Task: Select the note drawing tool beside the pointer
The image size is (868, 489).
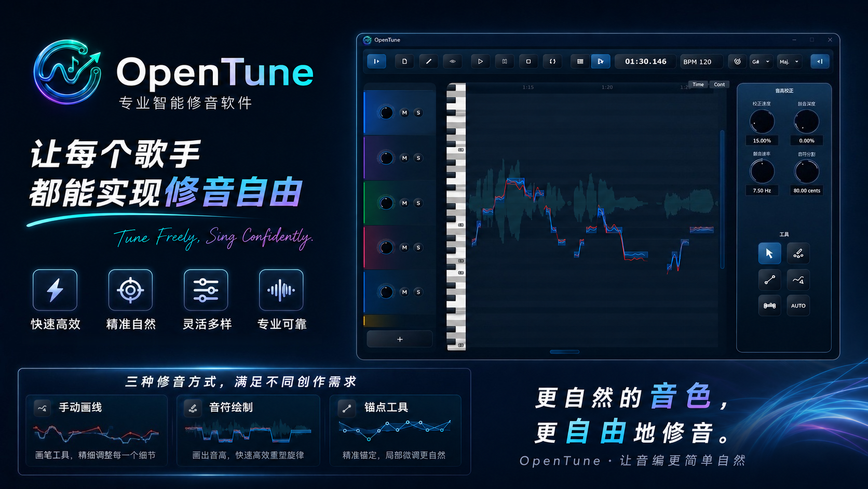Action: point(798,254)
